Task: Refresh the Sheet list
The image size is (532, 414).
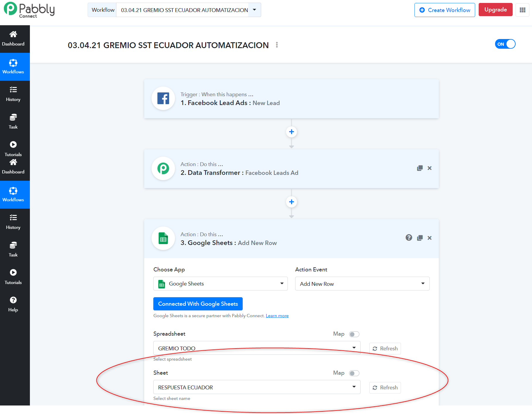Action: pyautogui.click(x=385, y=388)
